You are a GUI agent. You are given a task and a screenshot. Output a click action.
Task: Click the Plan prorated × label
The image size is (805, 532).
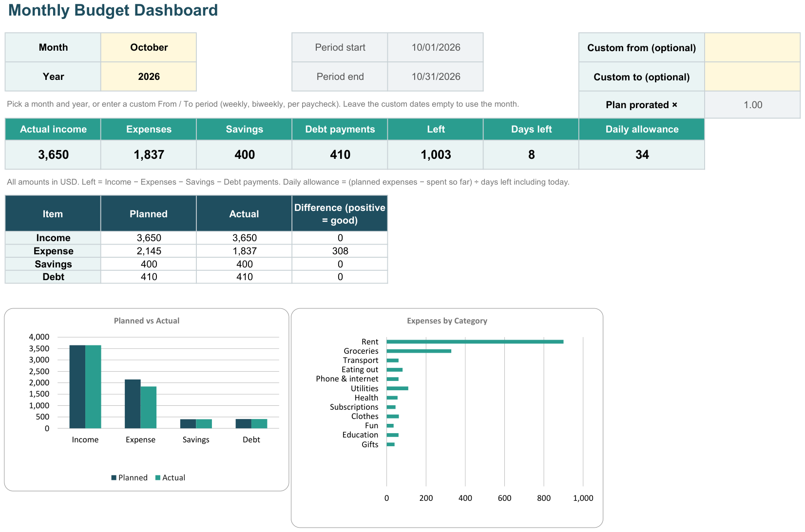[x=642, y=105]
